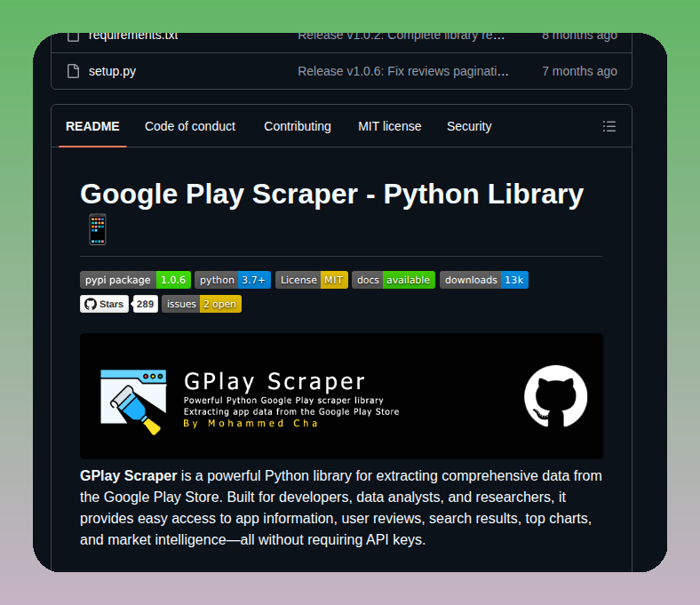Click the setup.py file icon
700x605 pixels.
73,71
